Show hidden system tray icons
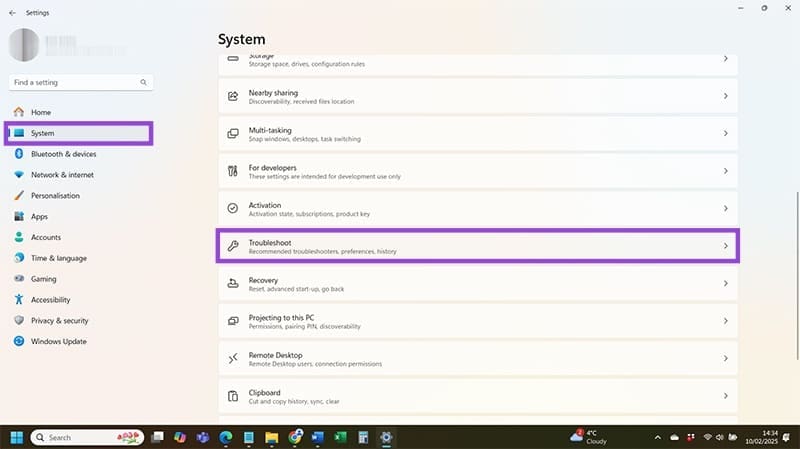Screen dimensions: 800x449 pos(658,437)
